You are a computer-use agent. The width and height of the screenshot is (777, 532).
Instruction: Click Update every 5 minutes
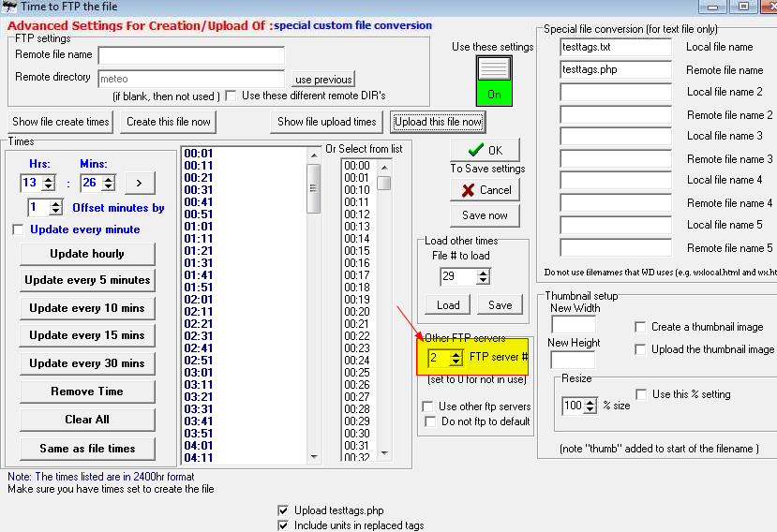(87, 280)
